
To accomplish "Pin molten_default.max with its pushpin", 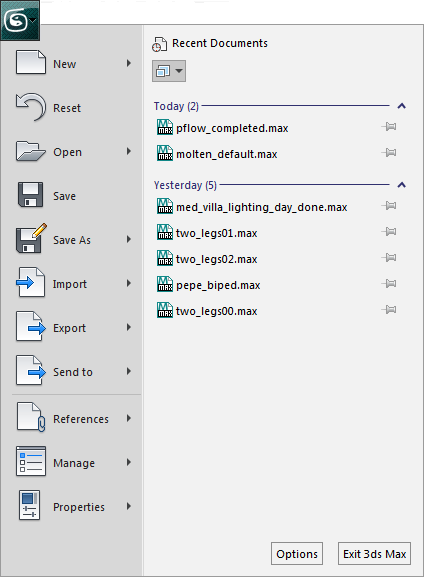I will point(389,153).
